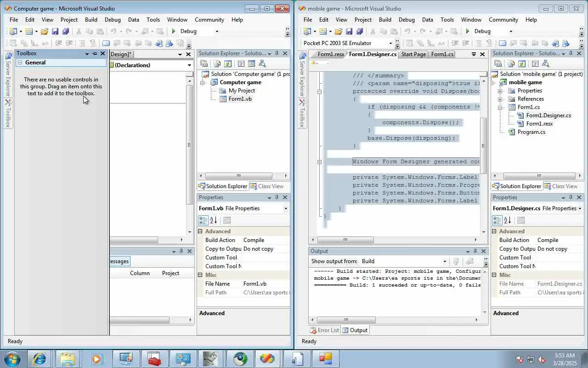Click volume icon in system tray
The image size is (588, 368).
point(542,359)
